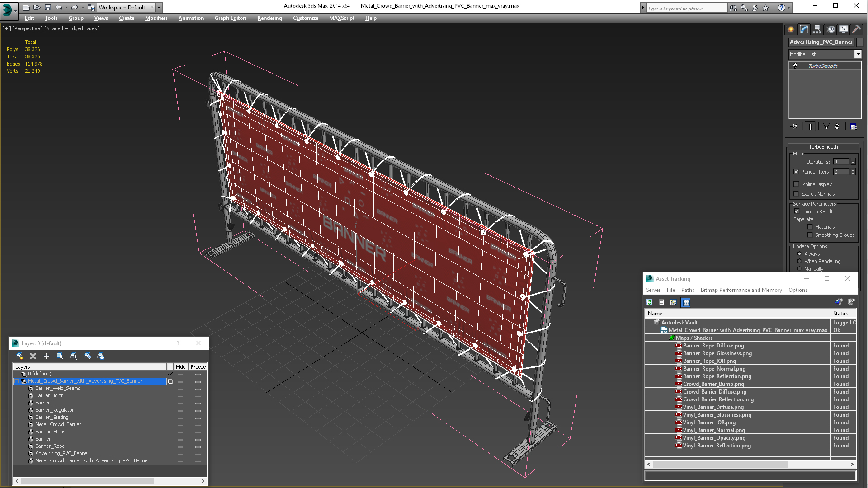This screenshot has width=868, height=488.
Task: Open the Rendering menu
Action: coord(269,18)
